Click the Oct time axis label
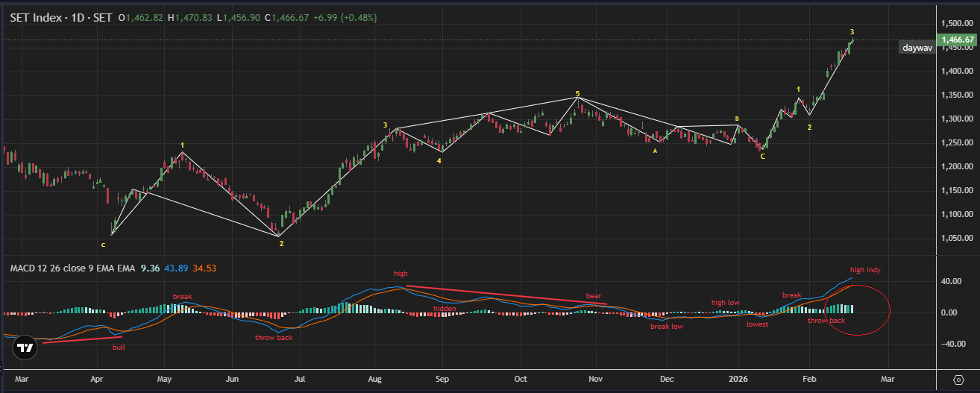The width and height of the screenshot is (980, 393). click(x=521, y=380)
